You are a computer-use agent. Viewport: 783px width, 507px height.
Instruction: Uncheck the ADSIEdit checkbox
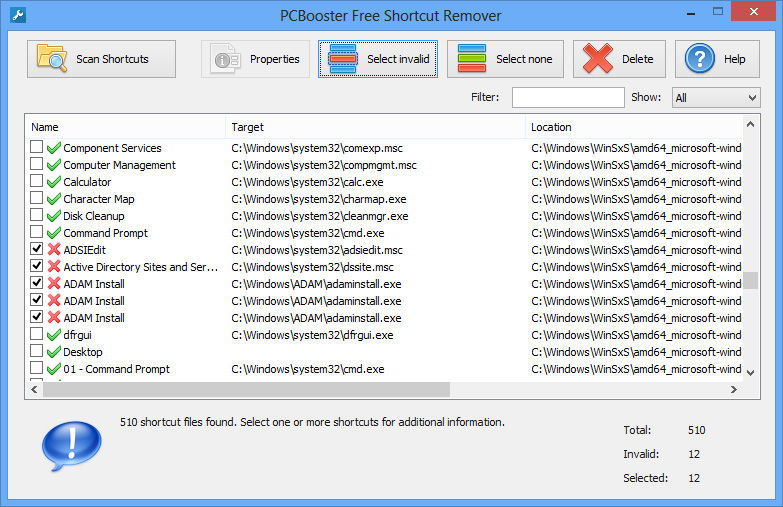tap(36, 248)
